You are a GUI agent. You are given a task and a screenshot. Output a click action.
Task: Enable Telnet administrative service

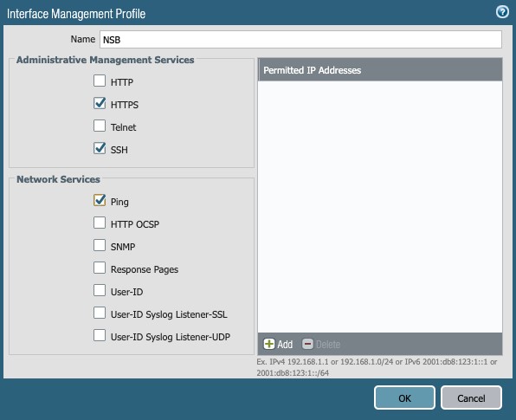[x=100, y=126]
